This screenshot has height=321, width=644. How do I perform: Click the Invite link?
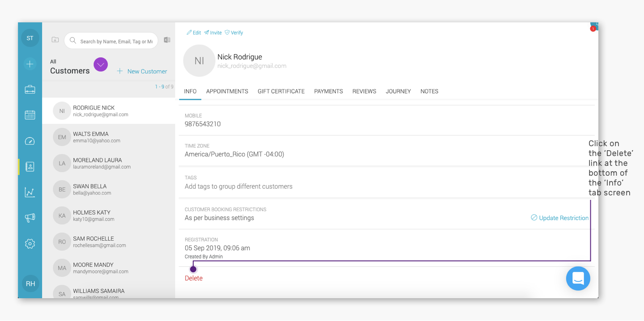[213, 33]
